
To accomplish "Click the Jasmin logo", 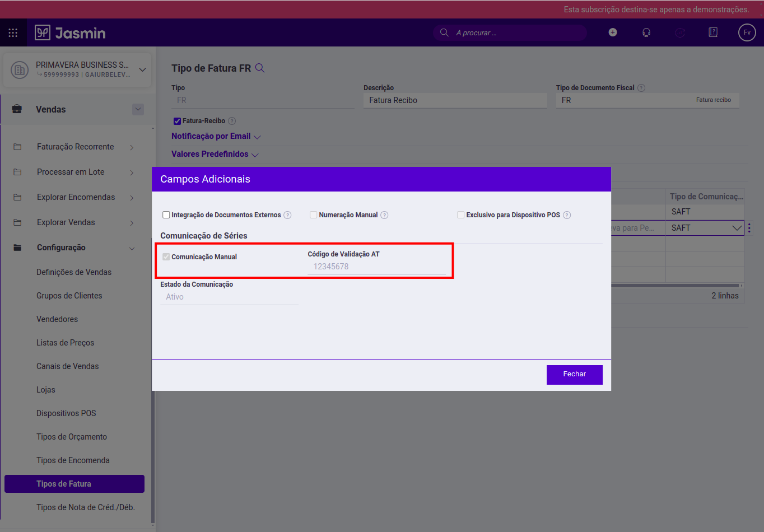I will (69, 32).
